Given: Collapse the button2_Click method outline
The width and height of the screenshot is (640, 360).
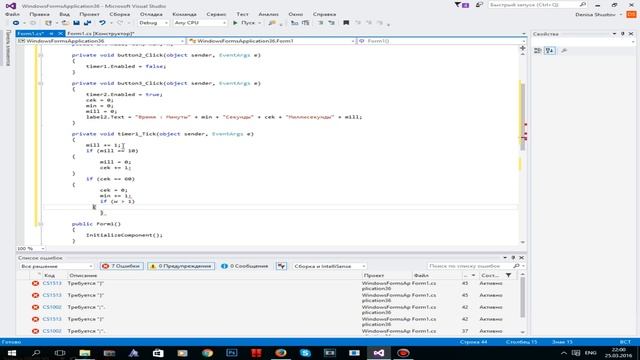Looking at the screenshot, I should point(40,55).
